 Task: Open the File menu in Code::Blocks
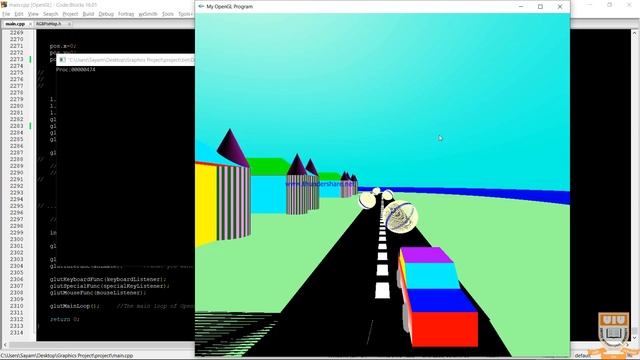(6, 14)
